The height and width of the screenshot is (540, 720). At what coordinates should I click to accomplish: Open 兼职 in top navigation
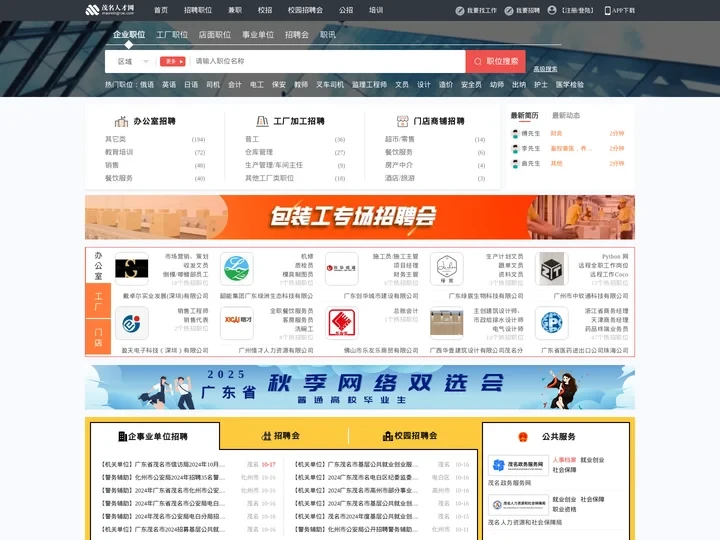click(x=235, y=10)
